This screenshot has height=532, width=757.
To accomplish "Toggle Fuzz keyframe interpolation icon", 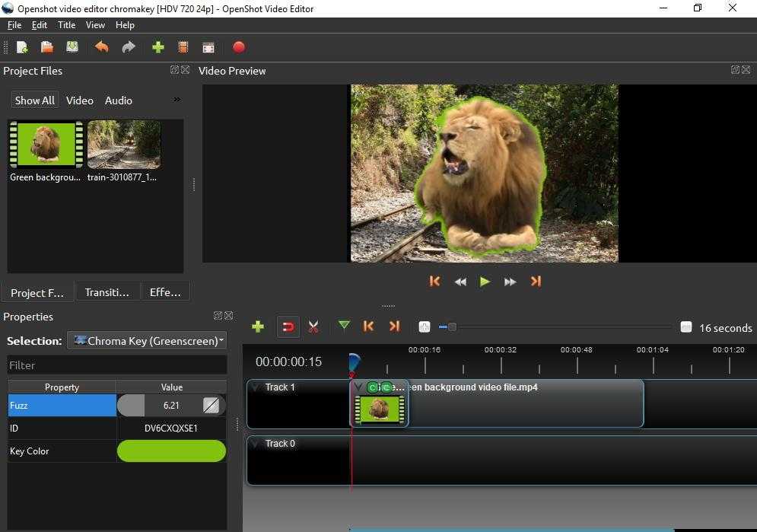I will [211, 406].
